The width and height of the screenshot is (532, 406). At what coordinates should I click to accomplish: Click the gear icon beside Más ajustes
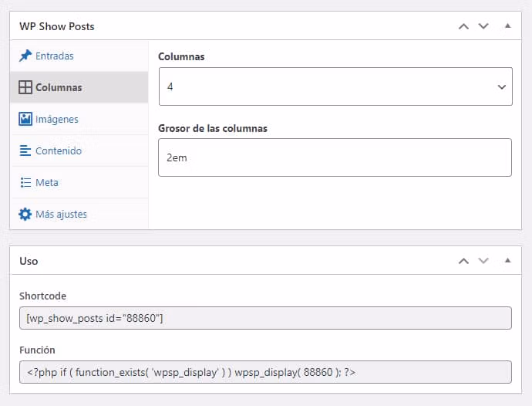coord(25,214)
